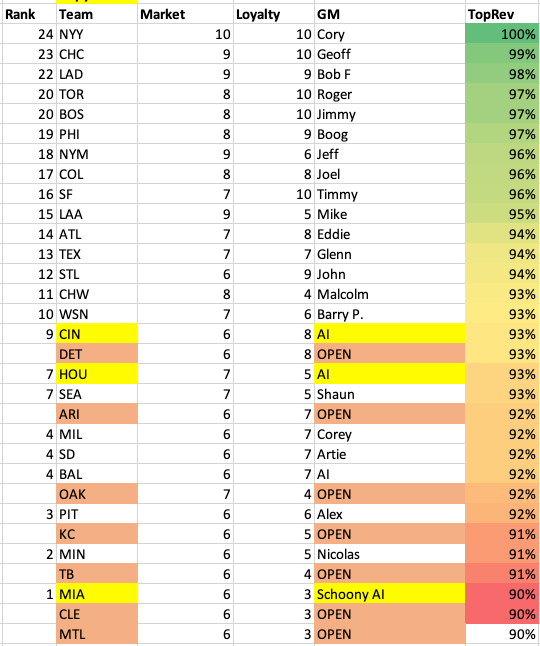Image resolution: width=540 pixels, height=646 pixels.
Task: Select the Rank column header cell
Action: tap(29, 14)
